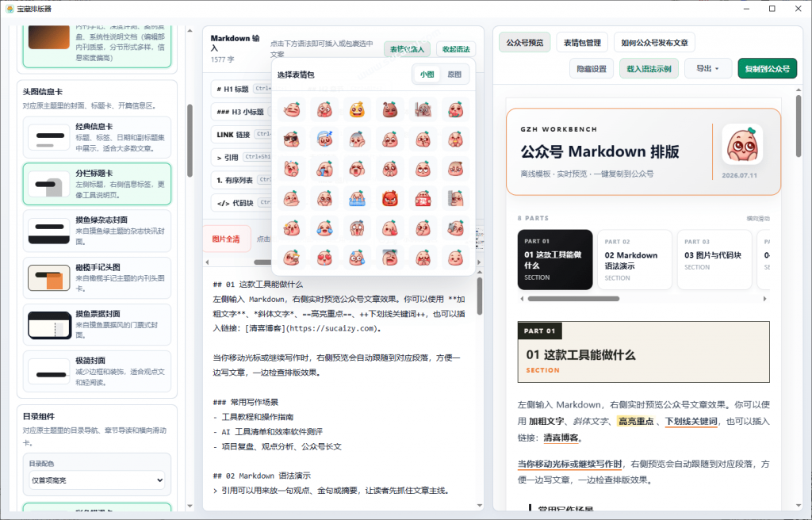The height and width of the screenshot is (520, 812).
Task: Choose the sticker blowing a heart kiss
Action: [x=390, y=227]
